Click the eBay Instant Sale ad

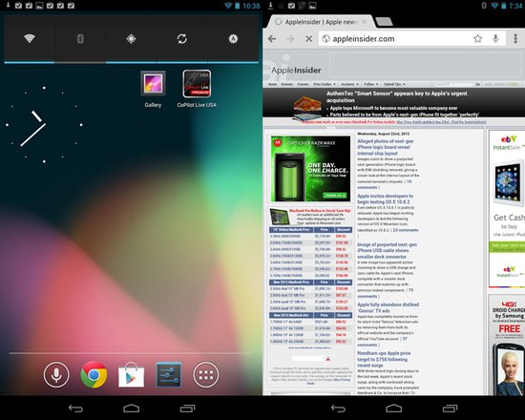tap(507, 208)
